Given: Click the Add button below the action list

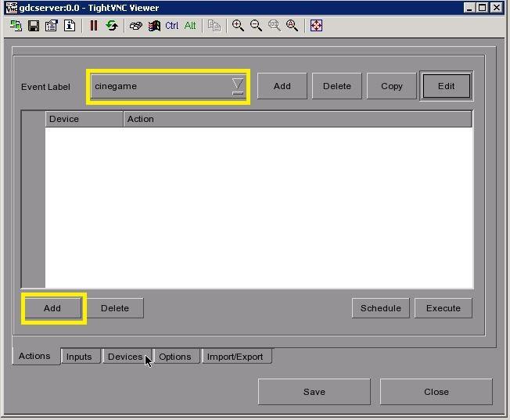Looking at the screenshot, I should click(x=52, y=308).
